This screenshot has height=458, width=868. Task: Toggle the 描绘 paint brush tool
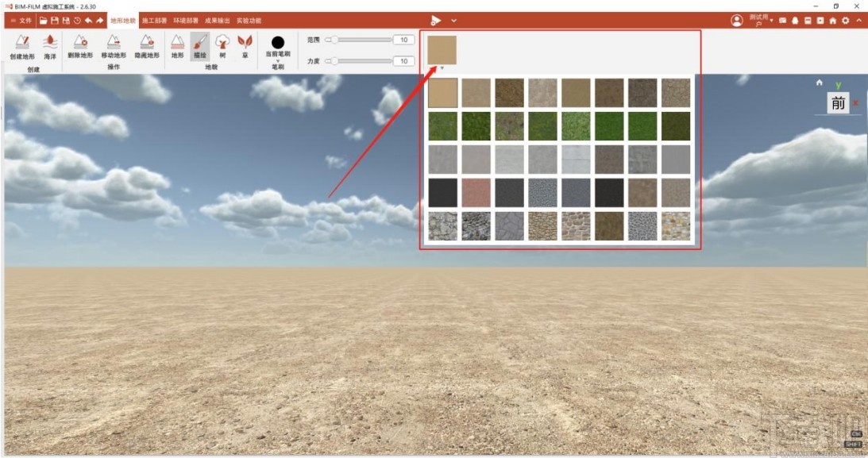200,47
